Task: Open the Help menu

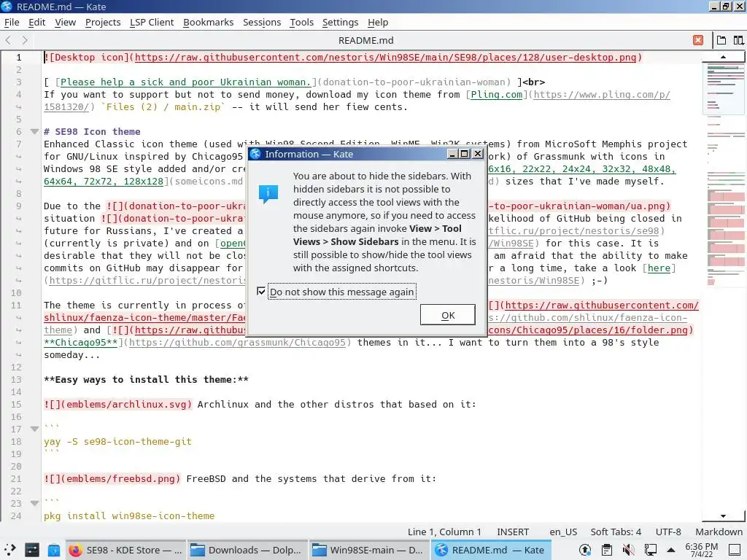Action: tap(378, 23)
